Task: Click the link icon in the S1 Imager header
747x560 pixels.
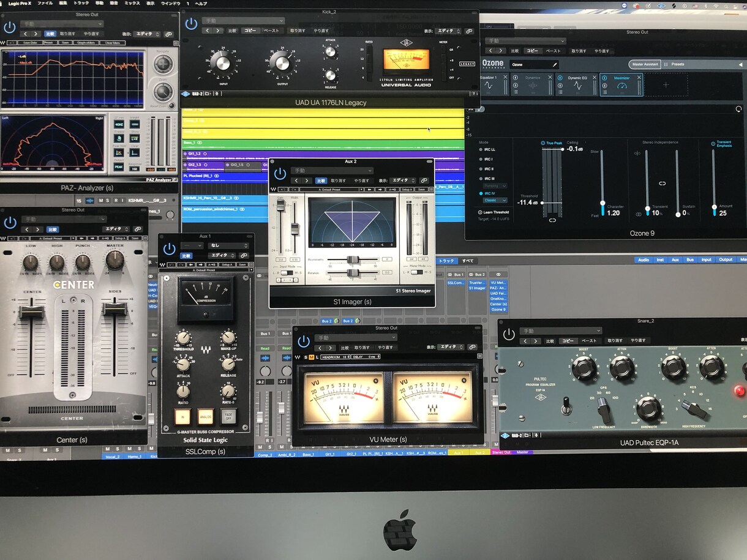Action: [x=423, y=181]
